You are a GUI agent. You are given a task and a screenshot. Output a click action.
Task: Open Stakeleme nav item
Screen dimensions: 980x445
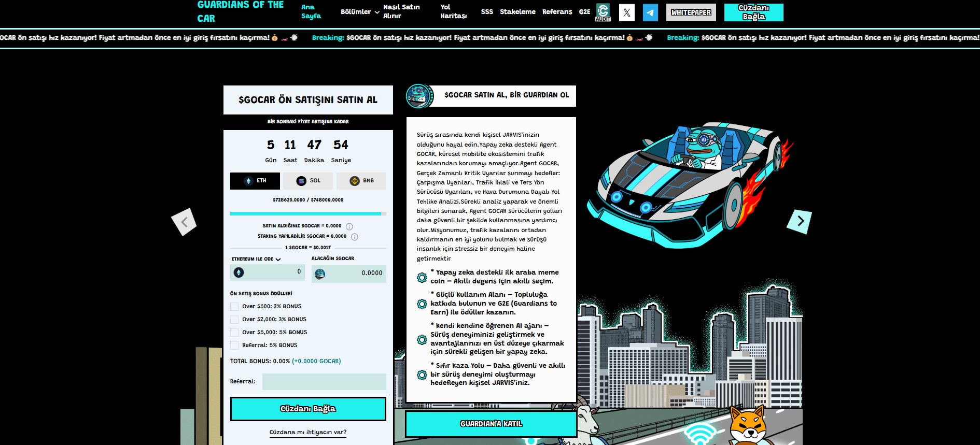[517, 12]
